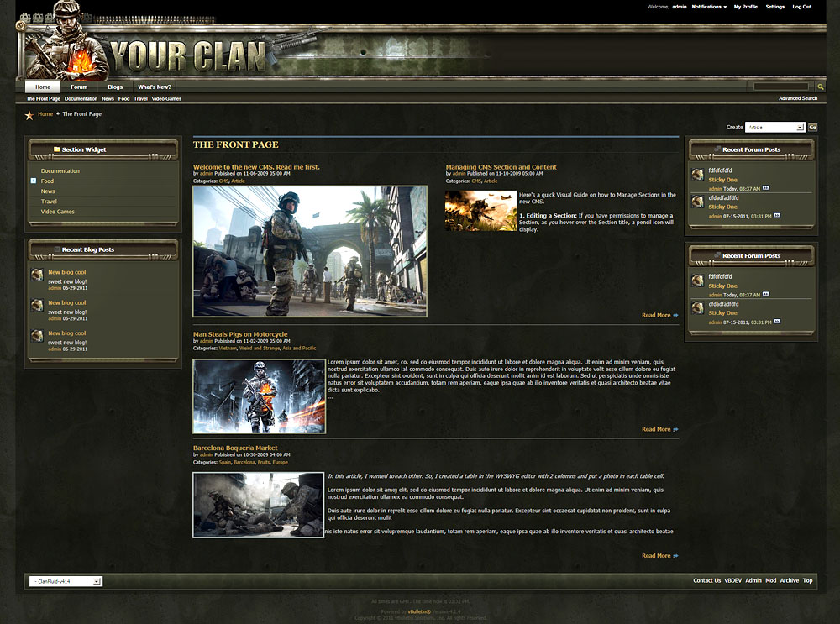Image resolution: width=840 pixels, height=624 pixels.
Task: Open the Barcelona Boqueria Market article title
Action: pyautogui.click(x=235, y=448)
